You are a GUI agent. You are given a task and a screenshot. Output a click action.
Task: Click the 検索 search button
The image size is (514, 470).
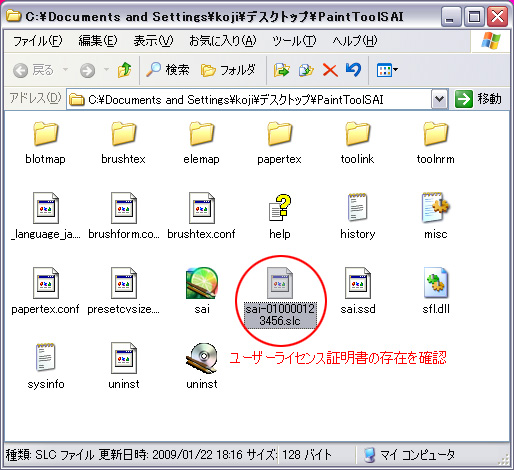click(x=168, y=70)
